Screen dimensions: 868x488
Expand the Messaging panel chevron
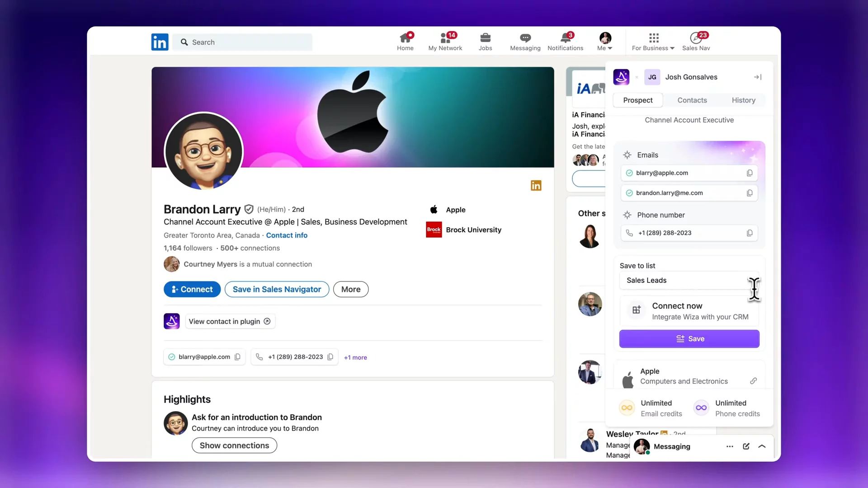pos(762,446)
